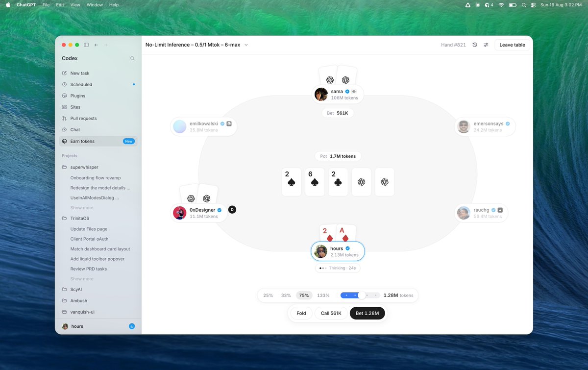Click the Leave table button
This screenshot has width=588, height=370.
512,45
